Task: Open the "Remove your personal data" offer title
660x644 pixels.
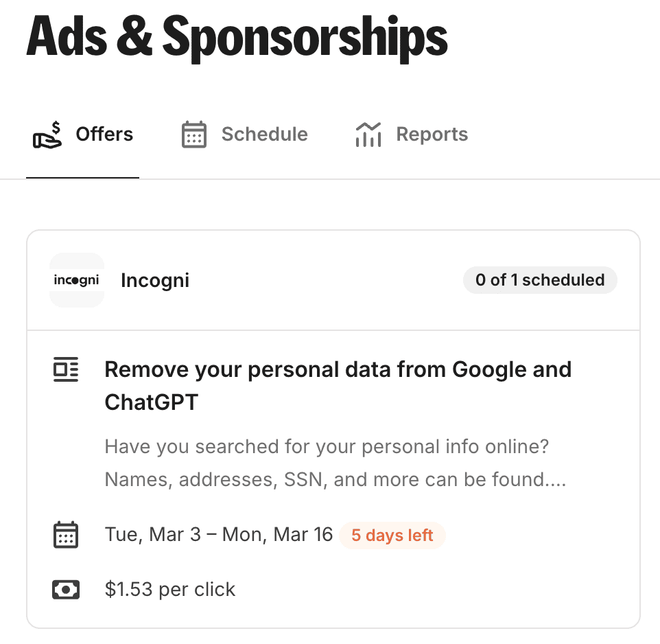Action: [338, 370]
